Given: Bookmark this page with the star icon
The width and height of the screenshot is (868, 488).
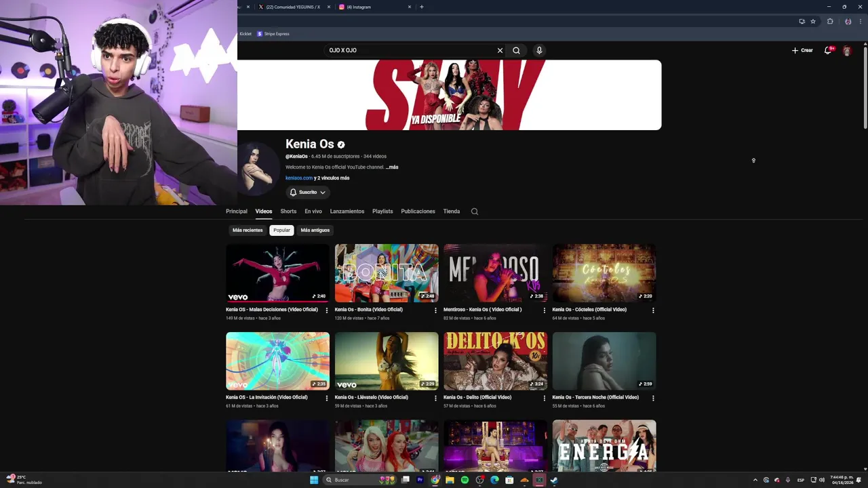Looking at the screenshot, I should coord(813,21).
